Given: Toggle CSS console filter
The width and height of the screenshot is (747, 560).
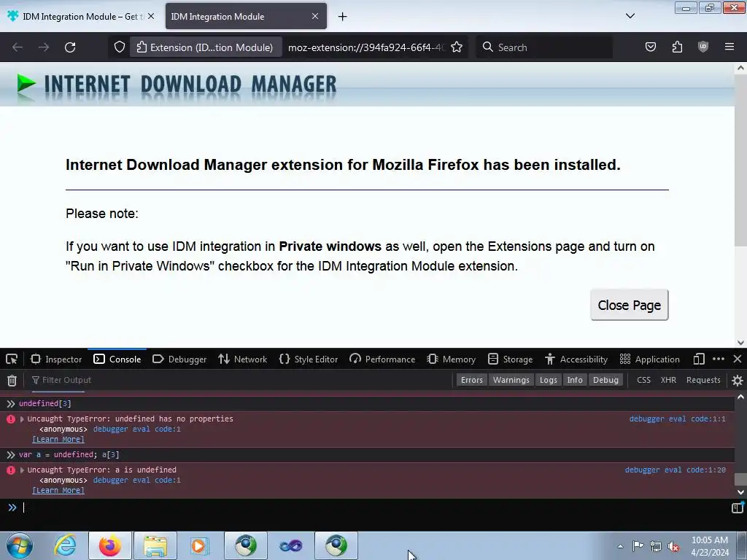Looking at the screenshot, I should coord(643,380).
